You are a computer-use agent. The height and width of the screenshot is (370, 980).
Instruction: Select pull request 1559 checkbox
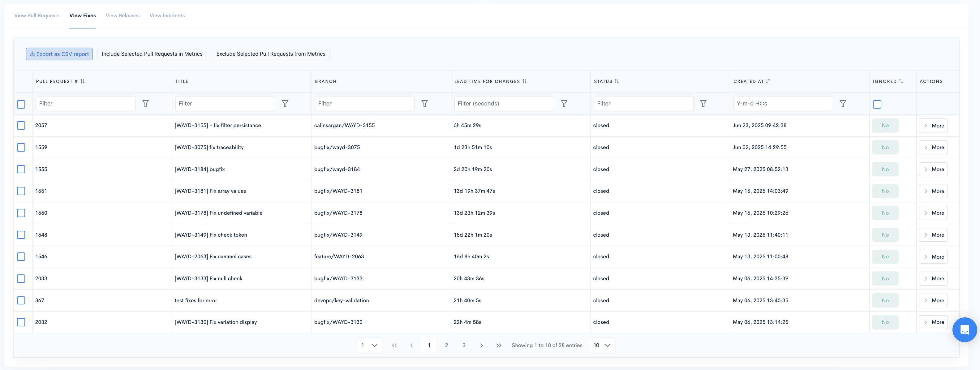point(21,148)
